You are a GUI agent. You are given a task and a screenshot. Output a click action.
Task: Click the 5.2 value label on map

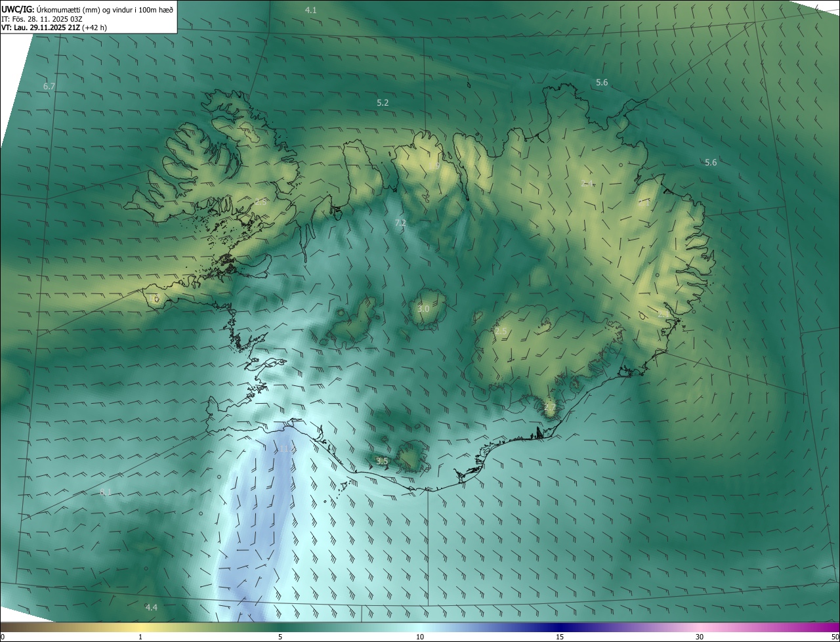coord(383,103)
